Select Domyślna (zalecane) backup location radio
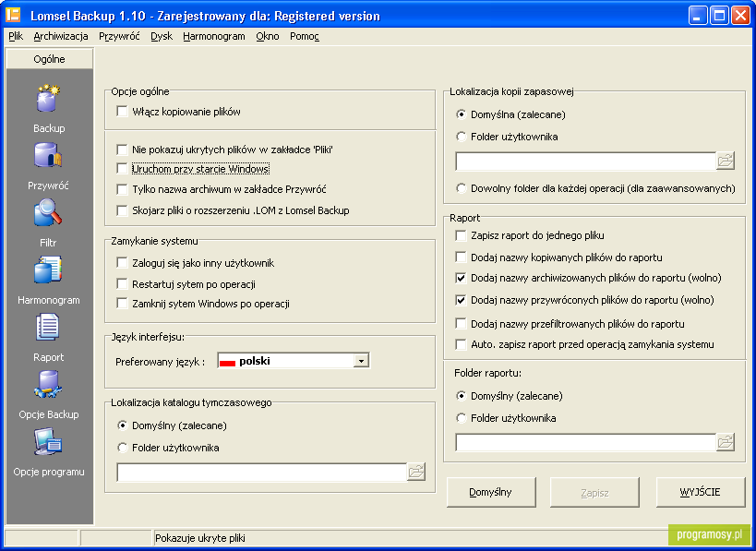The image size is (756, 551). tap(461, 114)
